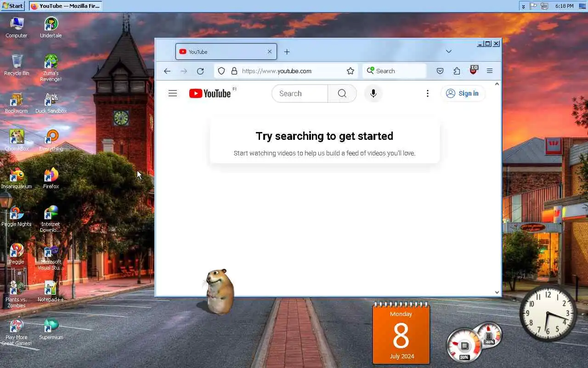Image resolution: width=588 pixels, height=368 pixels.
Task: Select the Insaniquarium desktop icon
Action: (17, 178)
